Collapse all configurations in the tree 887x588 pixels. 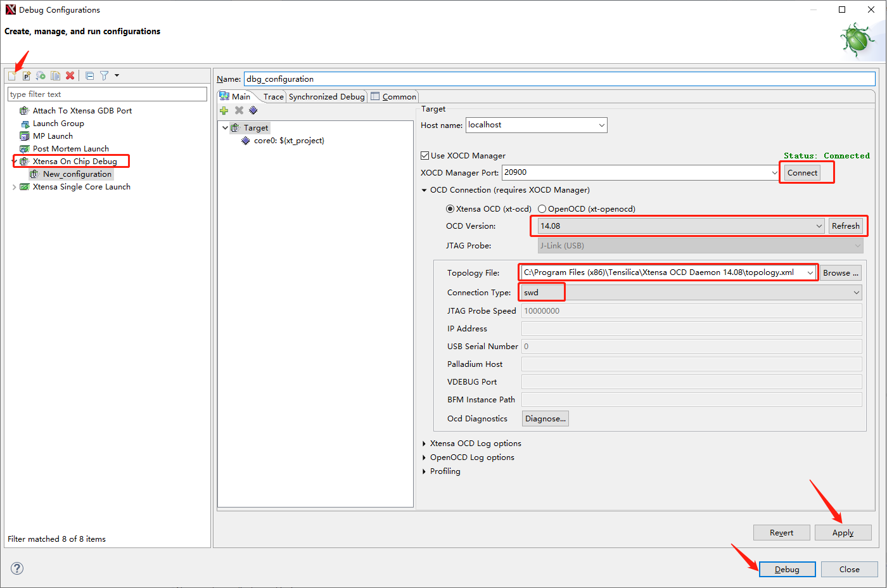pos(89,76)
